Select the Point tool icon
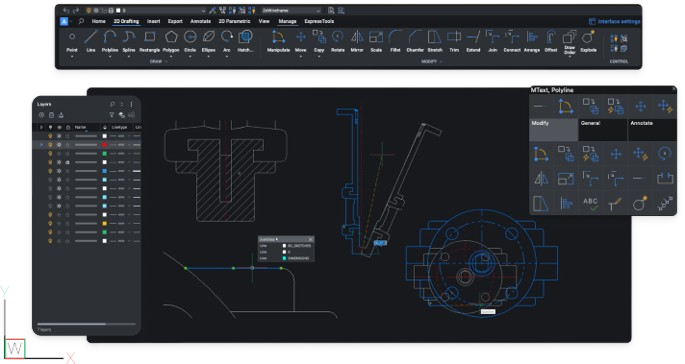685x364 pixels. [72, 37]
